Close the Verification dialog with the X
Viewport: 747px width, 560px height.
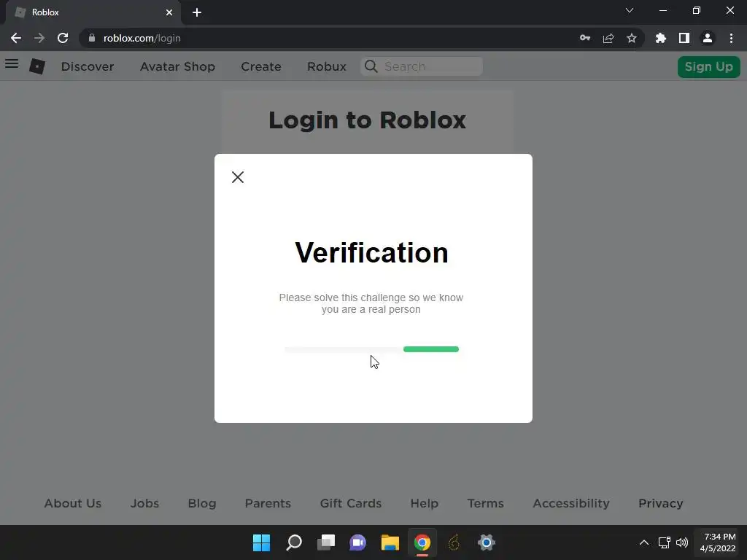(x=238, y=177)
